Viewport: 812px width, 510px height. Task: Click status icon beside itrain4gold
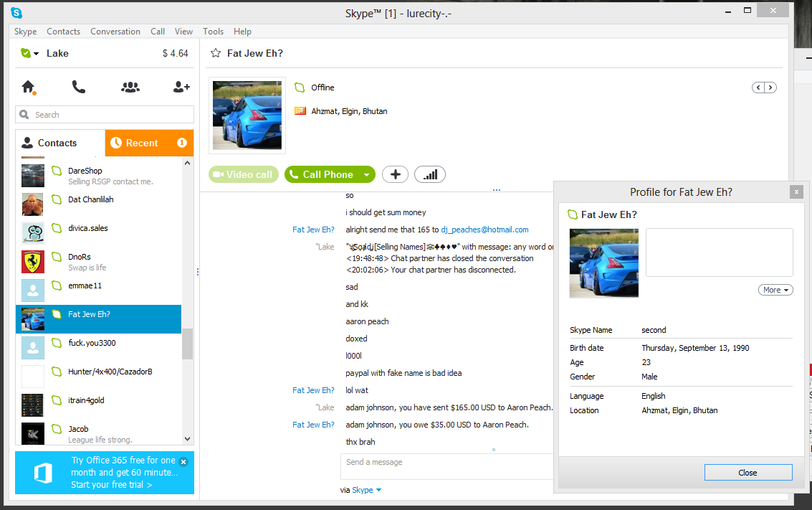57,400
